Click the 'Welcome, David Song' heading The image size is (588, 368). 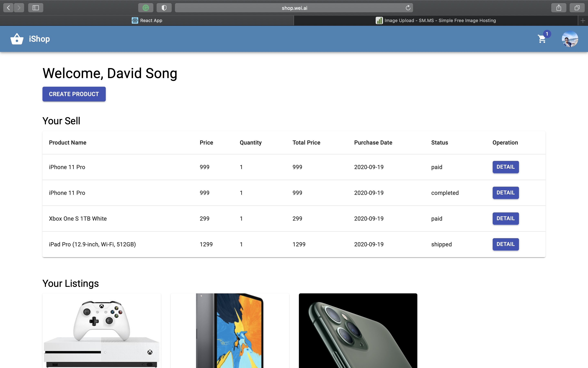[110, 73]
